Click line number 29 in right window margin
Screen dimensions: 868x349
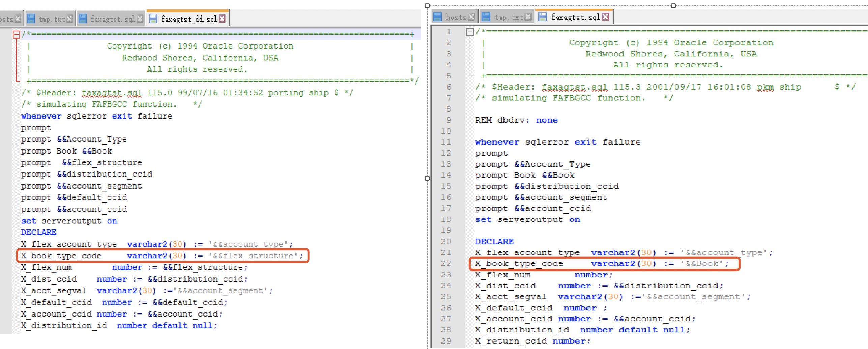(446, 341)
